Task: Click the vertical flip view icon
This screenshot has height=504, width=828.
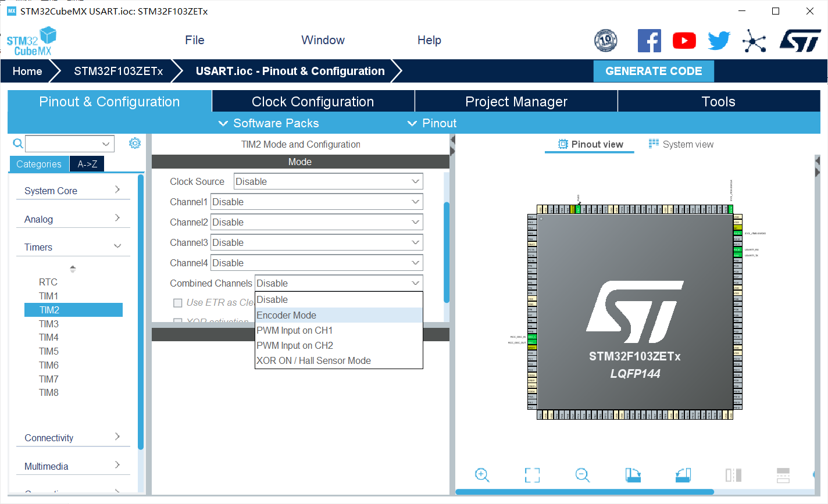Action: (733, 475)
